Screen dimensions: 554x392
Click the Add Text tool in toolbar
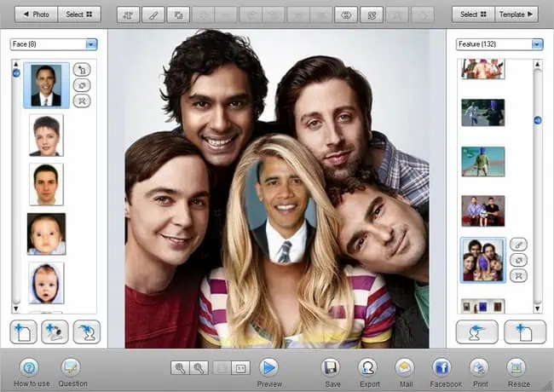128,14
